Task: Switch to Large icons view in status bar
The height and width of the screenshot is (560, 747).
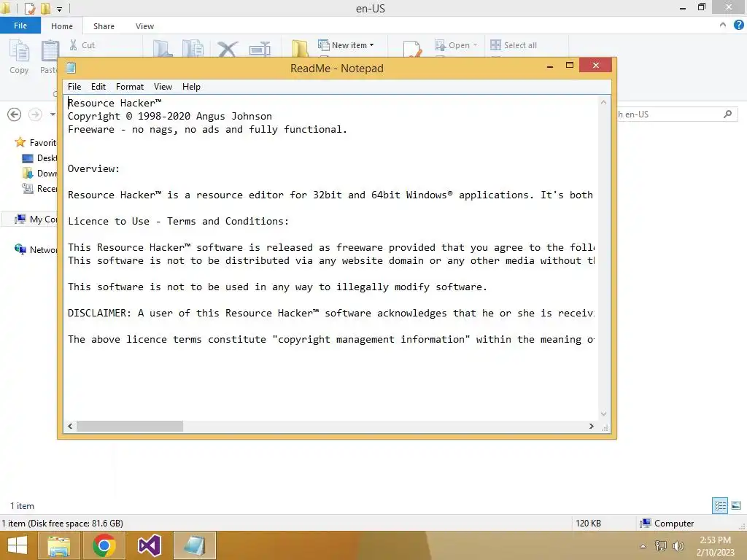Action: 736,506
